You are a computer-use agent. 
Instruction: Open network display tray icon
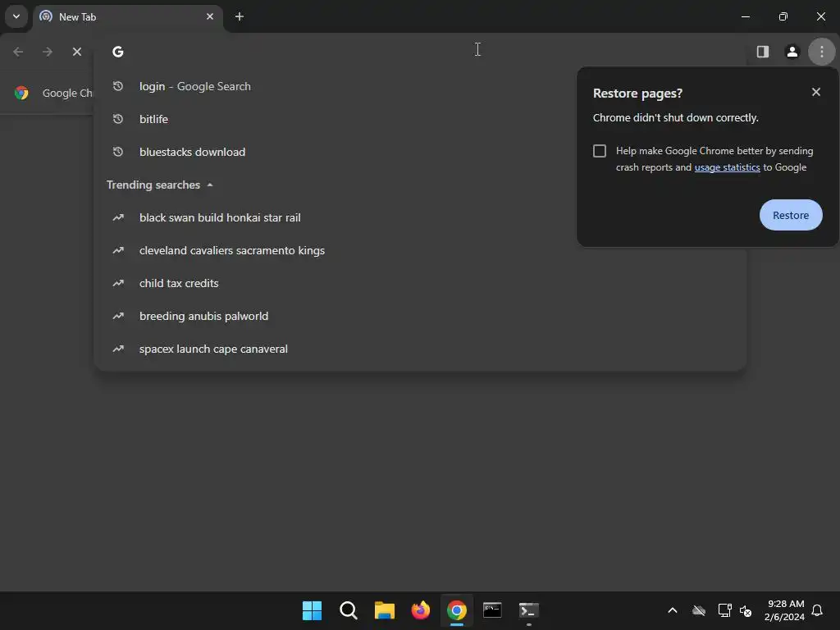pos(724,610)
